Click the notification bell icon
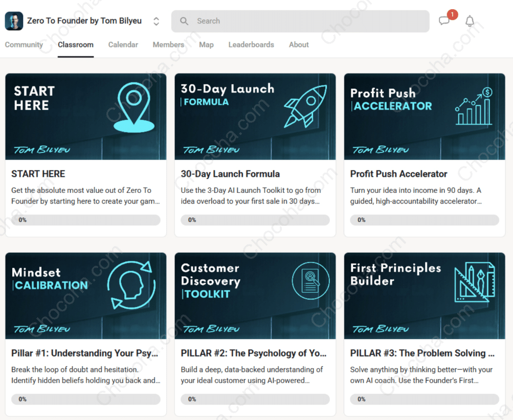This screenshot has width=513, height=420. [469, 21]
